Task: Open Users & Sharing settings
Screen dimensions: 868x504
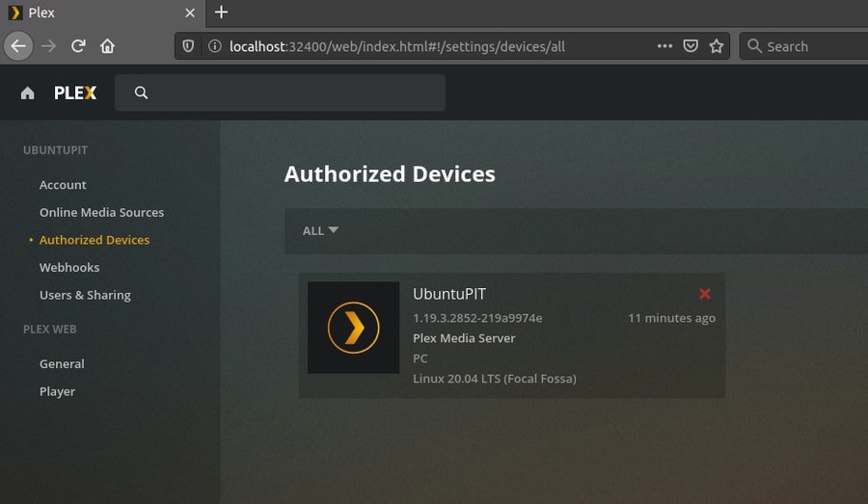Action: click(x=85, y=296)
